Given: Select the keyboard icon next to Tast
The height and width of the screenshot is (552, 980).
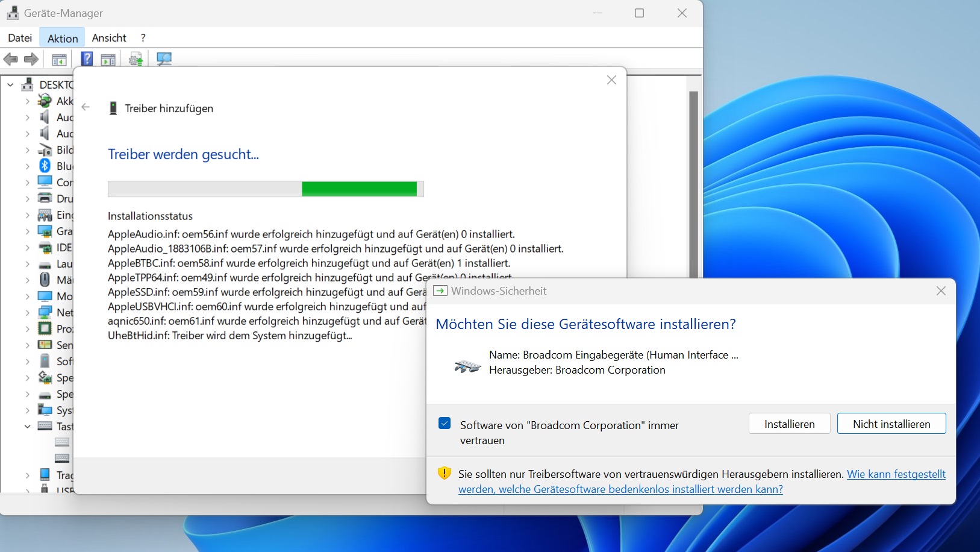Looking at the screenshot, I should pos(45,426).
